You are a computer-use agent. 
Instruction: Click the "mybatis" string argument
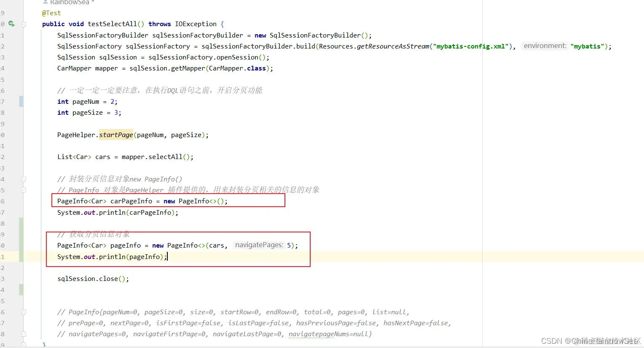[587, 46]
